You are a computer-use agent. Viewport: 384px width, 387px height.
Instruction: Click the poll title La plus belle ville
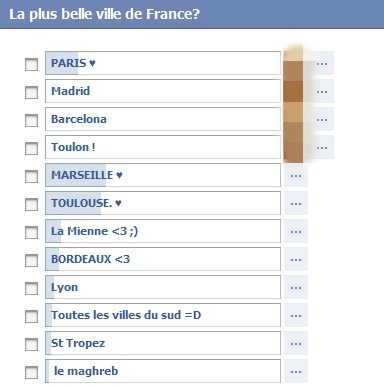pyautogui.click(x=104, y=14)
